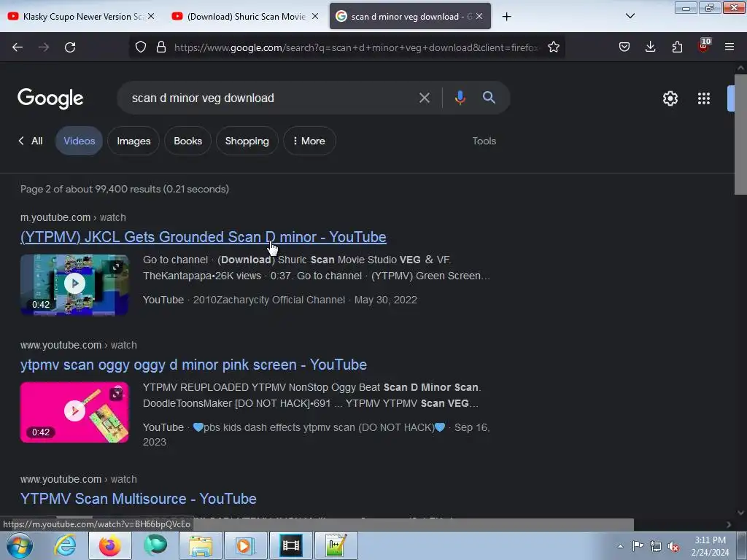Click the '2010Zacharycity Official Channel' text
Screen dimensions: 747x560
268,300
